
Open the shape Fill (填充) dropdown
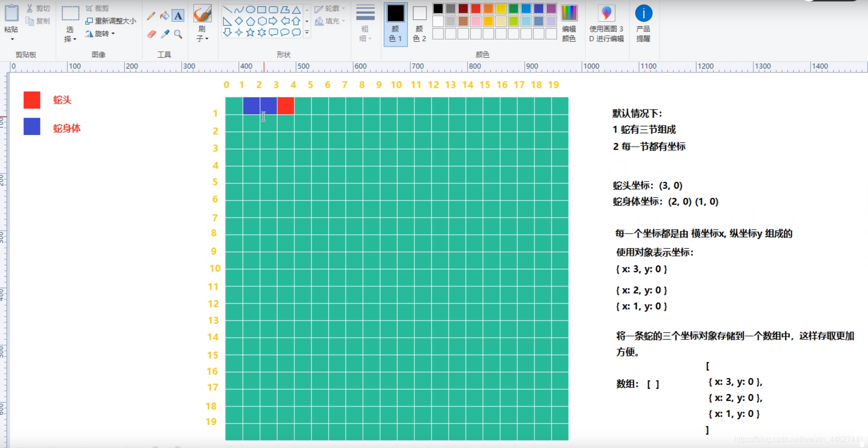[x=330, y=21]
